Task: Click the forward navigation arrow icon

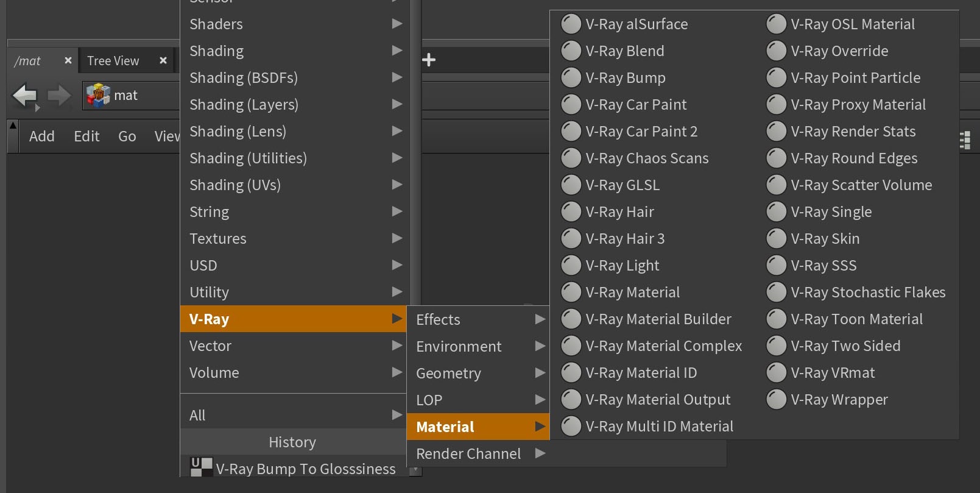Action: pyautogui.click(x=59, y=96)
